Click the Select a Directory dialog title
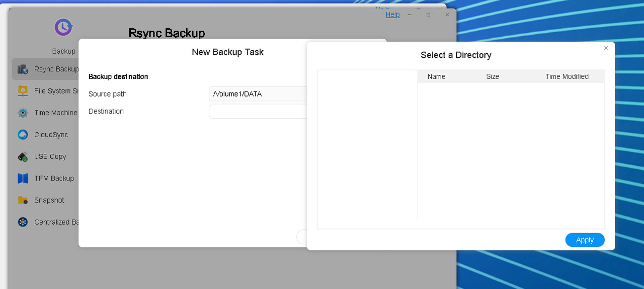The width and height of the screenshot is (644, 289). pyautogui.click(x=456, y=55)
